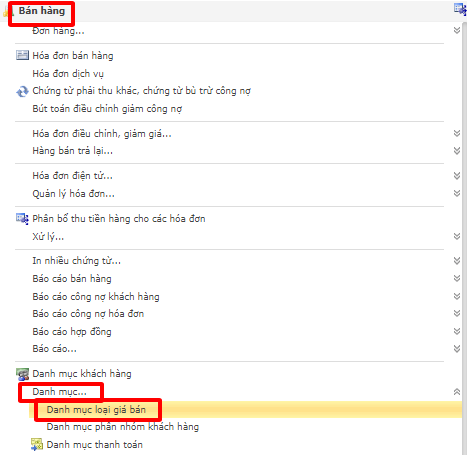Expand the Báo cáo bán hàng chevron

coord(457,278)
